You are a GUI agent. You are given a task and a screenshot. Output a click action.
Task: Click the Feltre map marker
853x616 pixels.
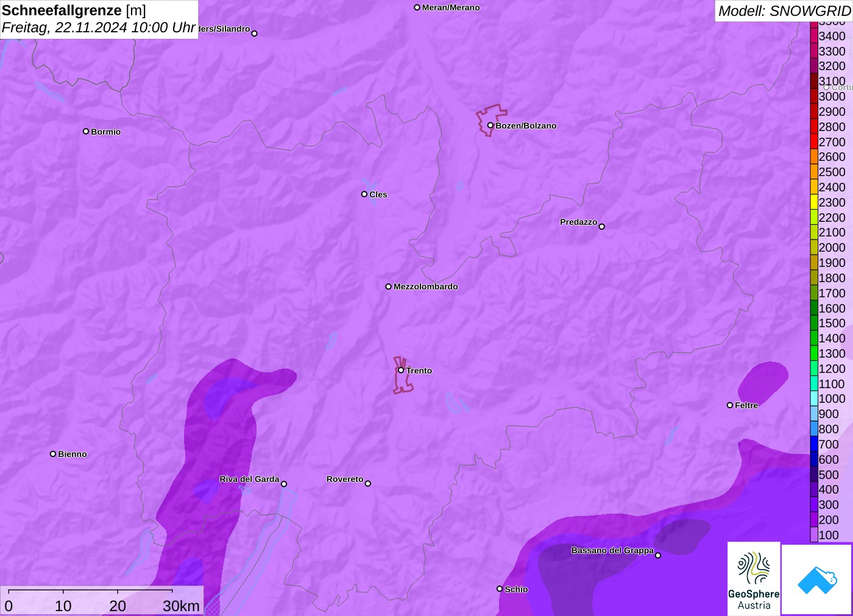coord(729,405)
